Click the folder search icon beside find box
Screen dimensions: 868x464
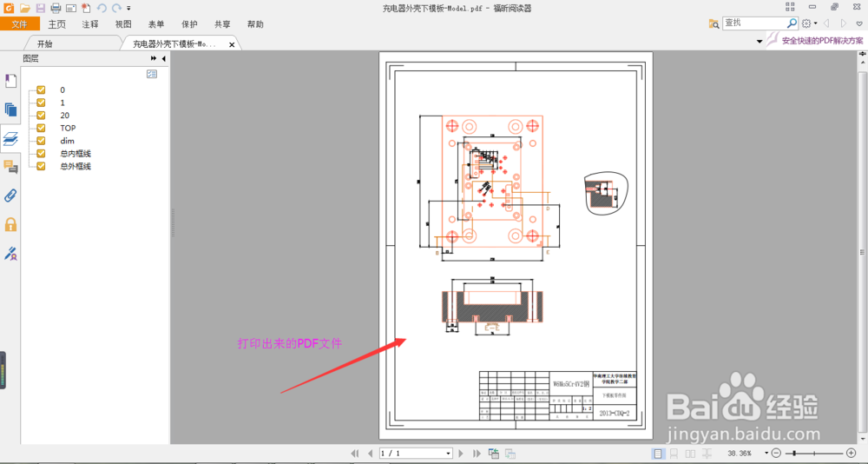tap(714, 23)
